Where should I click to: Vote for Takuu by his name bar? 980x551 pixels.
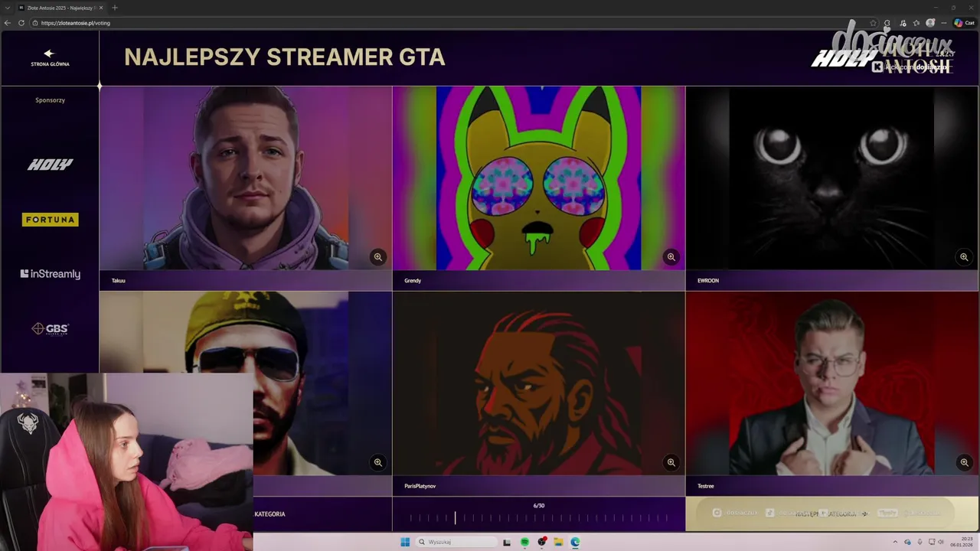pos(246,280)
